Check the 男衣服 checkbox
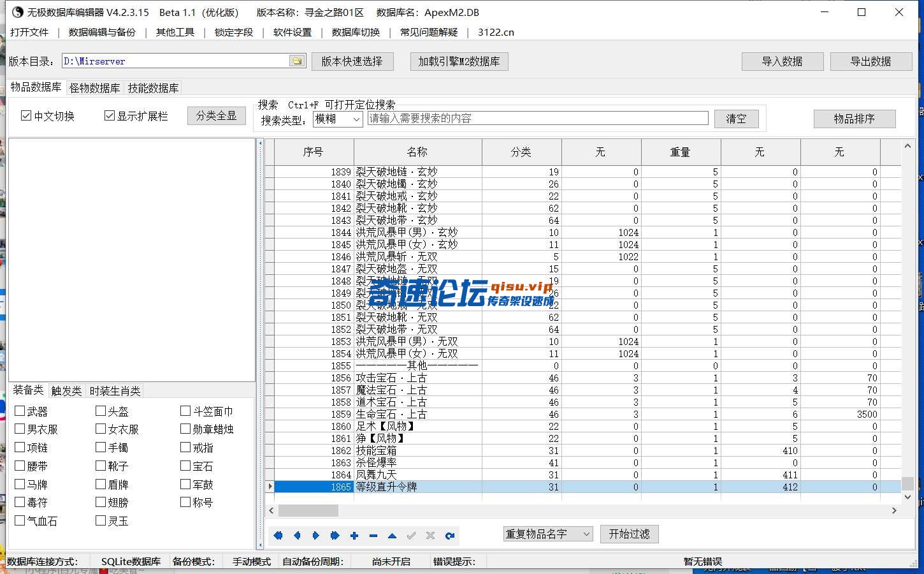Viewport: 924px width, 574px height. click(x=20, y=429)
